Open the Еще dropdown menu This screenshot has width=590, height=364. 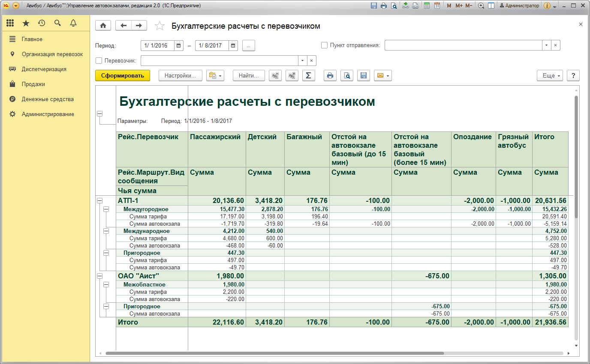pyautogui.click(x=549, y=76)
